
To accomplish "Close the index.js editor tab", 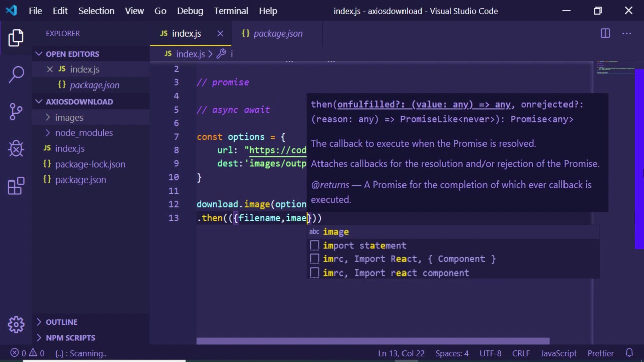I will (x=220, y=33).
